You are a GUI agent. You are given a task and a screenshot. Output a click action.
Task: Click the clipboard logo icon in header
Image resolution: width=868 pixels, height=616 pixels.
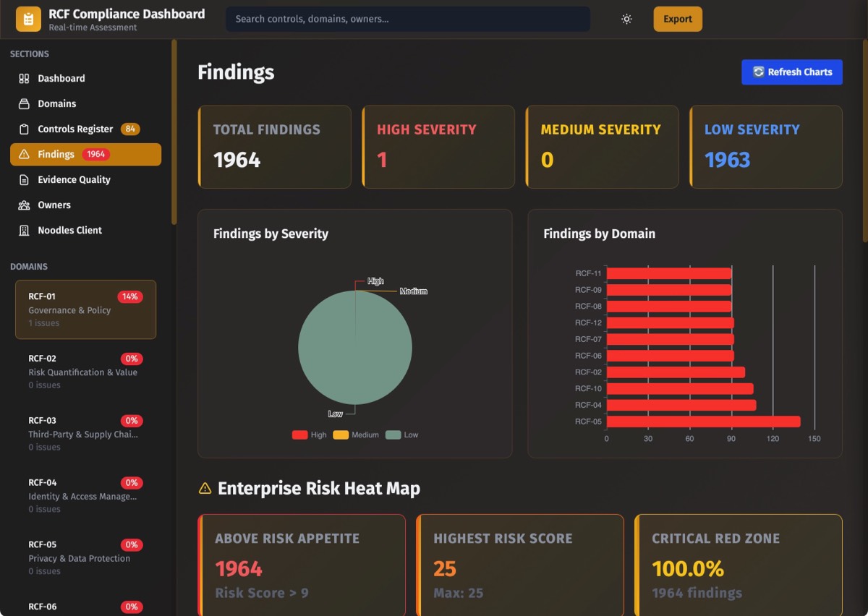[28, 20]
